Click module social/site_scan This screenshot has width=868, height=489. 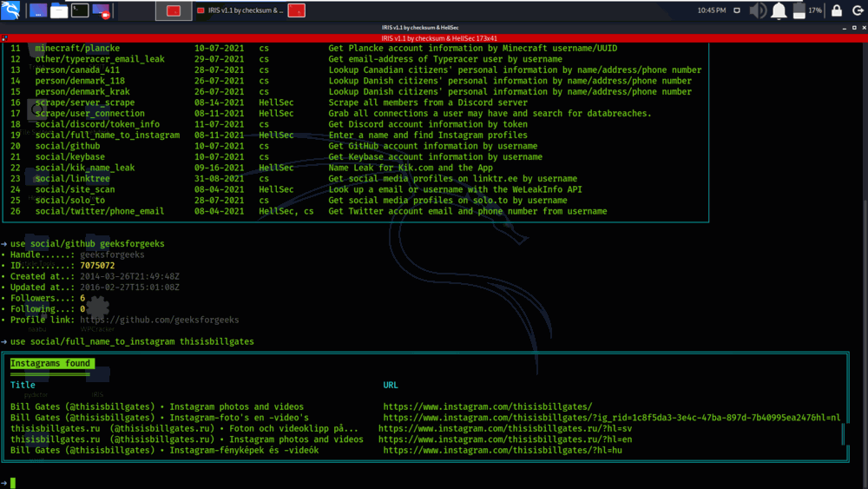pos(75,189)
